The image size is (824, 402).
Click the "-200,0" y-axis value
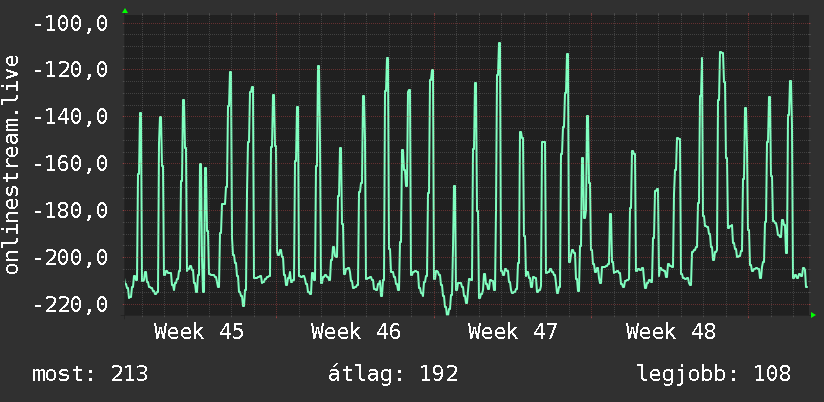(x=70, y=257)
